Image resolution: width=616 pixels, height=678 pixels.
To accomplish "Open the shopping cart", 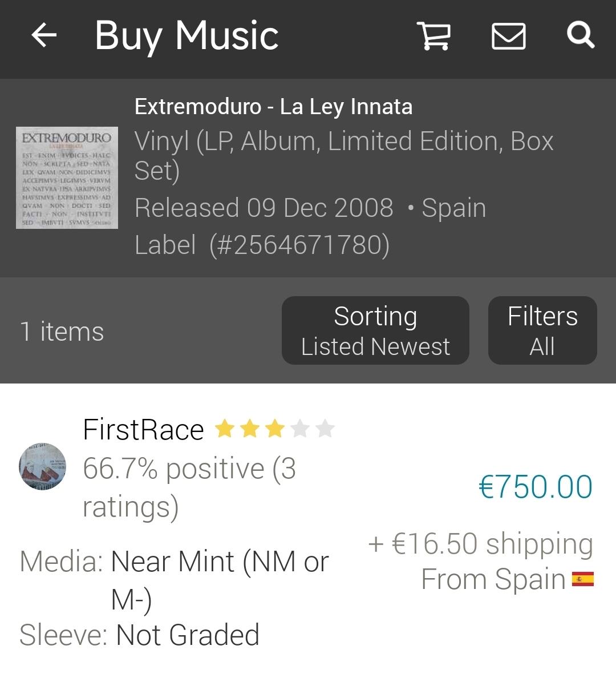I will tap(434, 36).
